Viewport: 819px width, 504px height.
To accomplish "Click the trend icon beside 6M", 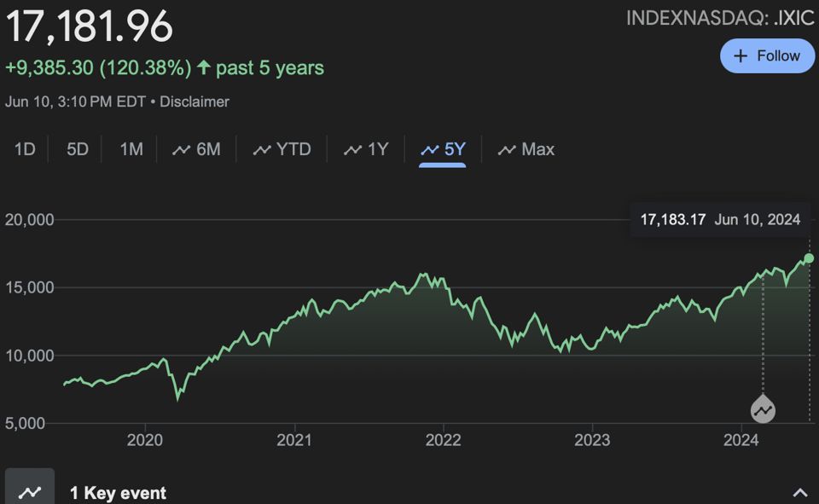I will 181,150.
